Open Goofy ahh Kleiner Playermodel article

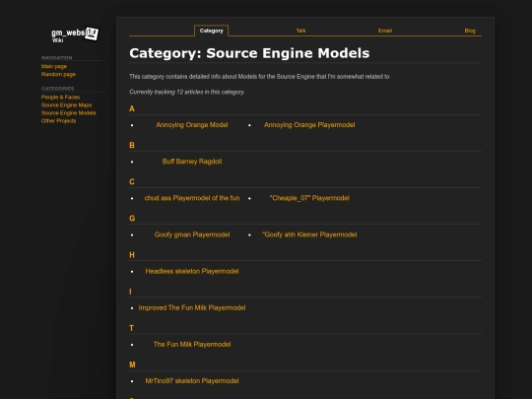click(x=309, y=234)
